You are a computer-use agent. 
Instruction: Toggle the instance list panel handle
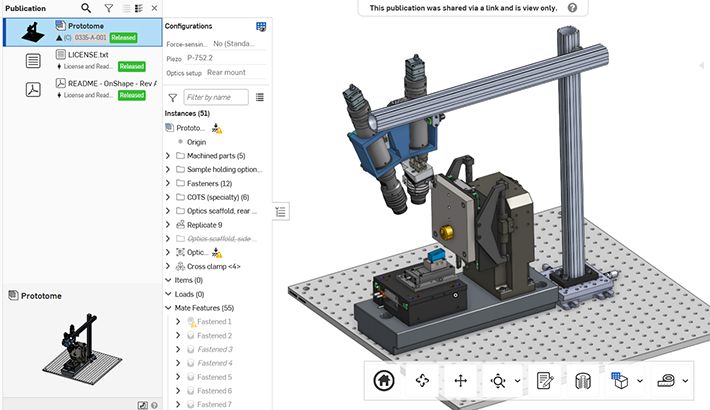(281, 212)
